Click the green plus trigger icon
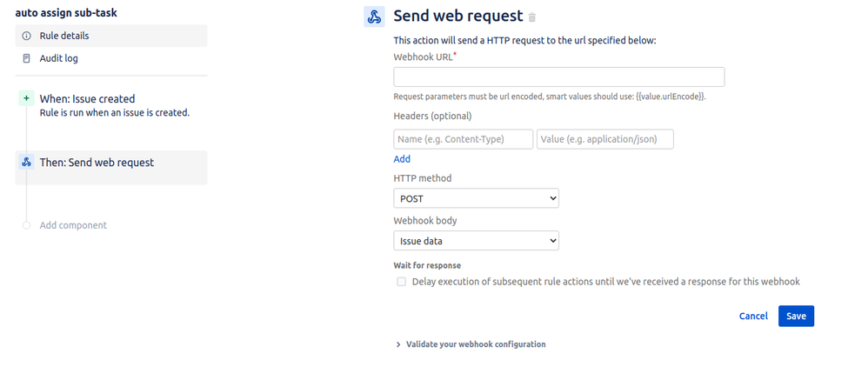 pyautogui.click(x=26, y=98)
